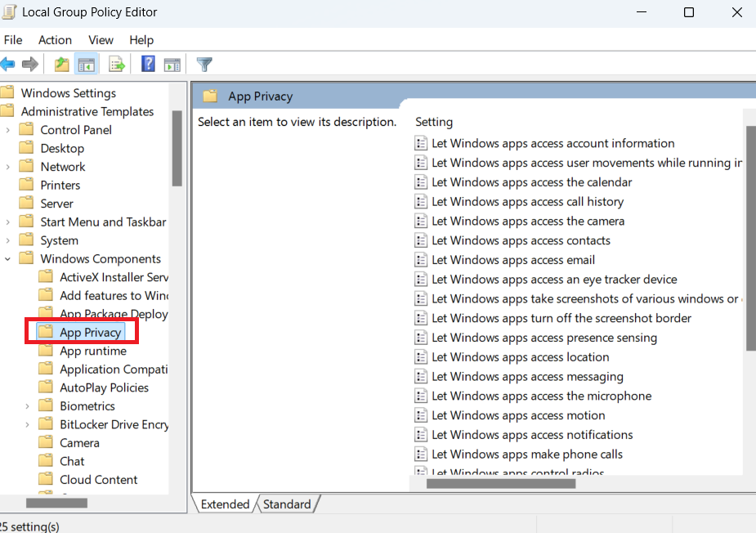This screenshot has width=756, height=533.
Task: Click the Up one level folder icon
Action: (x=62, y=64)
